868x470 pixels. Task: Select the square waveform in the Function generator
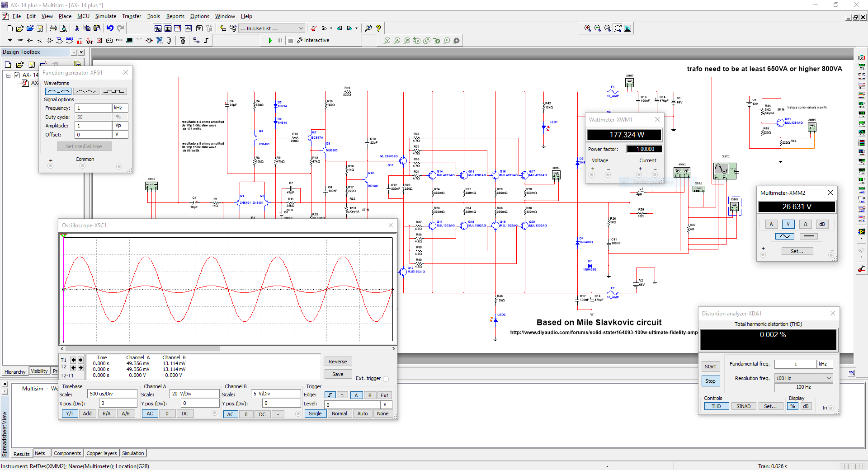coord(113,91)
